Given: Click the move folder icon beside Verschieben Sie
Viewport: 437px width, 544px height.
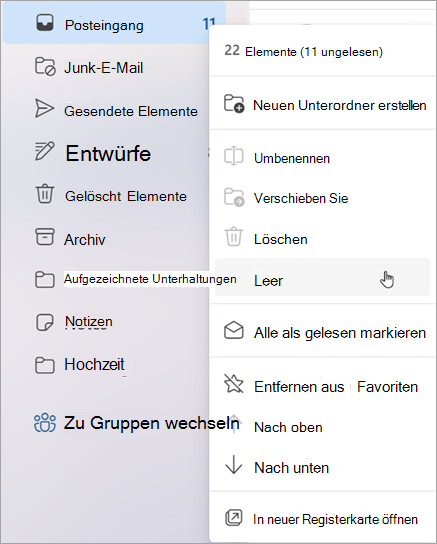Looking at the screenshot, I should tap(234, 197).
